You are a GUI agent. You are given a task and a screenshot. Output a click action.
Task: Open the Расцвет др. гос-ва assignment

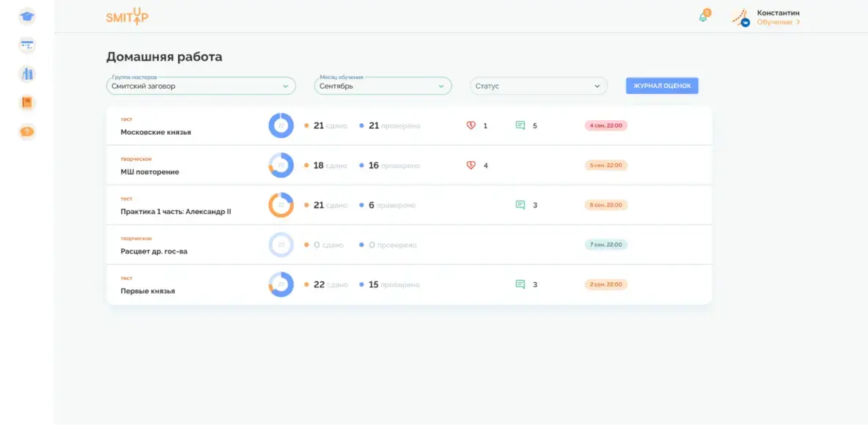(x=154, y=251)
